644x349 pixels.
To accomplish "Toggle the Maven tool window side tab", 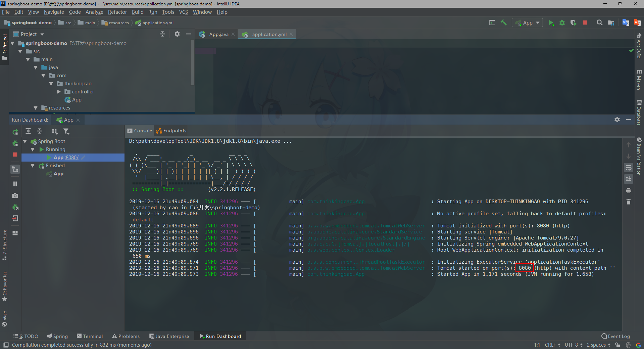I will (639, 80).
